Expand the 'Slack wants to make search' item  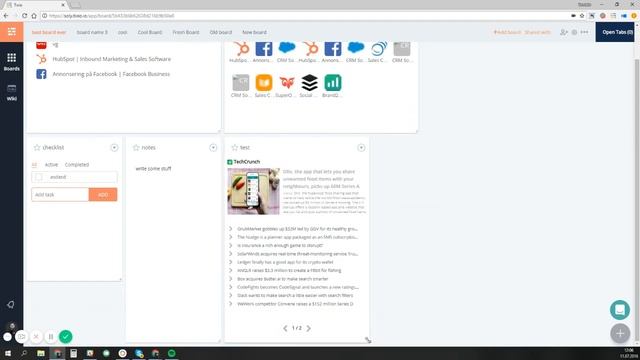230,296
